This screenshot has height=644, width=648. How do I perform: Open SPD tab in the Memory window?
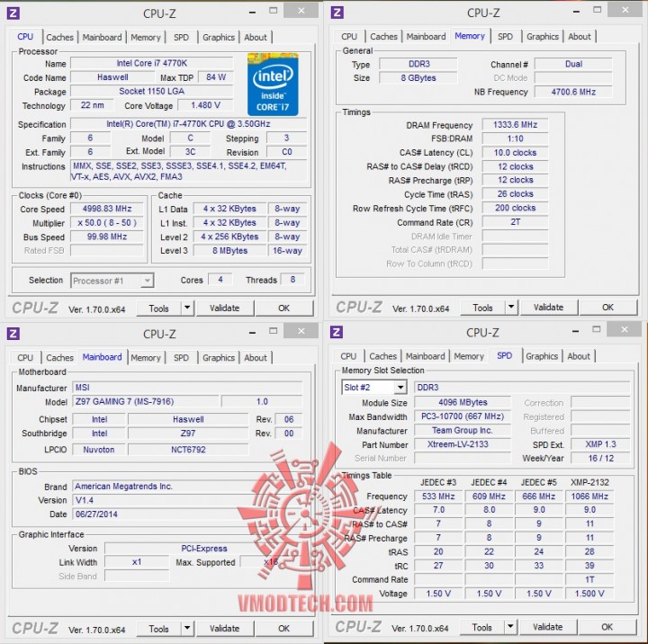click(505, 36)
